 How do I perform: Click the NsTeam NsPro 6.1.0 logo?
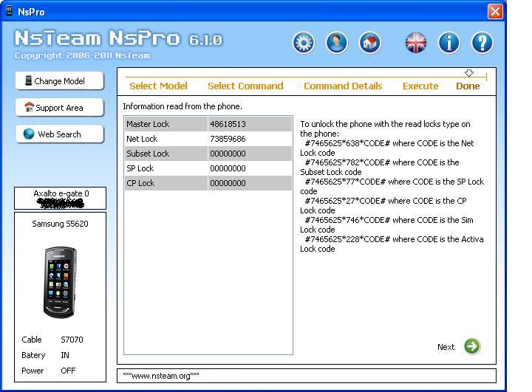[x=118, y=38]
